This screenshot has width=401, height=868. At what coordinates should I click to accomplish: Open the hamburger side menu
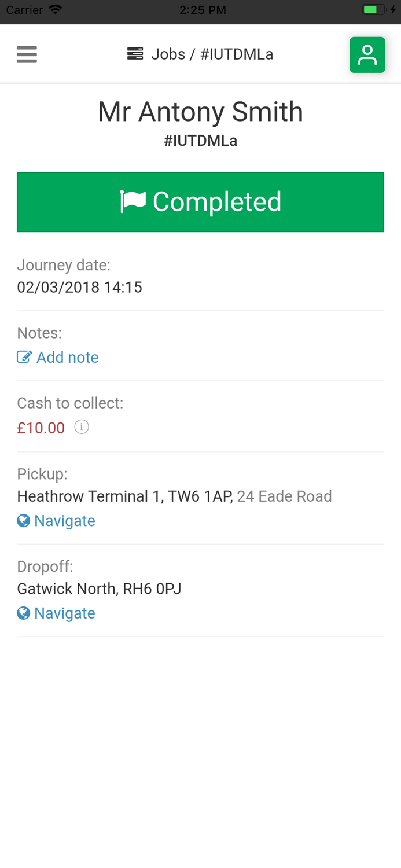click(27, 54)
